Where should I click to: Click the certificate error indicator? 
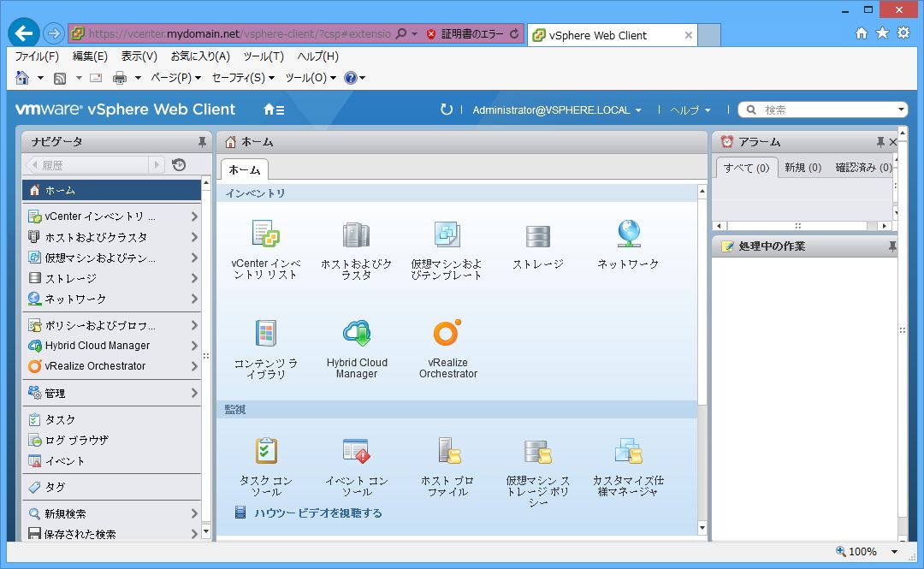coord(465,33)
